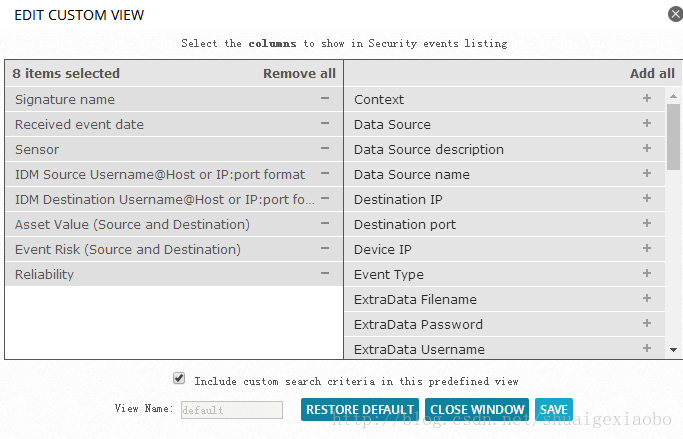Toggle Include custom search criteria checkbox
The image size is (683, 439).
pos(179,378)
